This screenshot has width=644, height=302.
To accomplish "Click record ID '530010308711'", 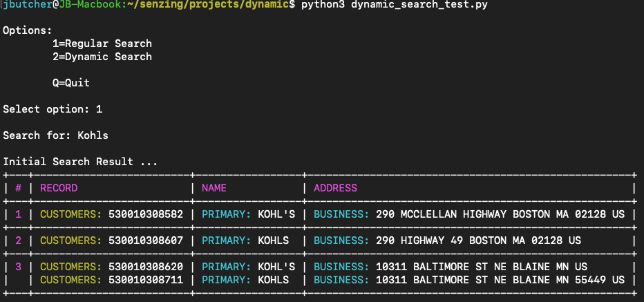I will coord(146,280).
